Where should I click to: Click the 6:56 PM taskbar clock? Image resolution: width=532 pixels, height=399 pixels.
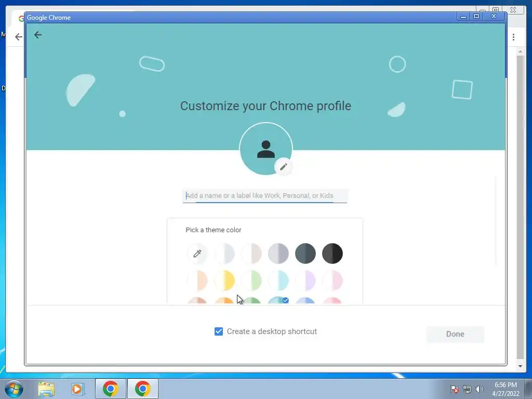tap(506, 389)
